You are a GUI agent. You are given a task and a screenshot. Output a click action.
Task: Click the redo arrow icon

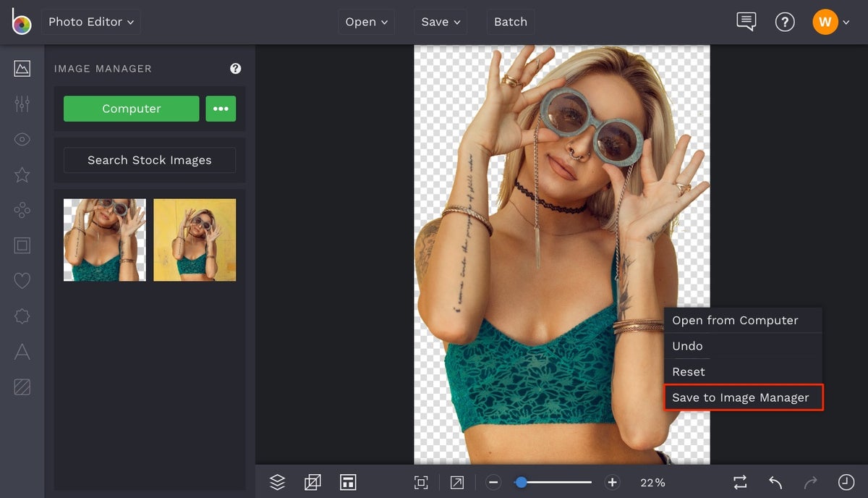(x=810, y=482)
